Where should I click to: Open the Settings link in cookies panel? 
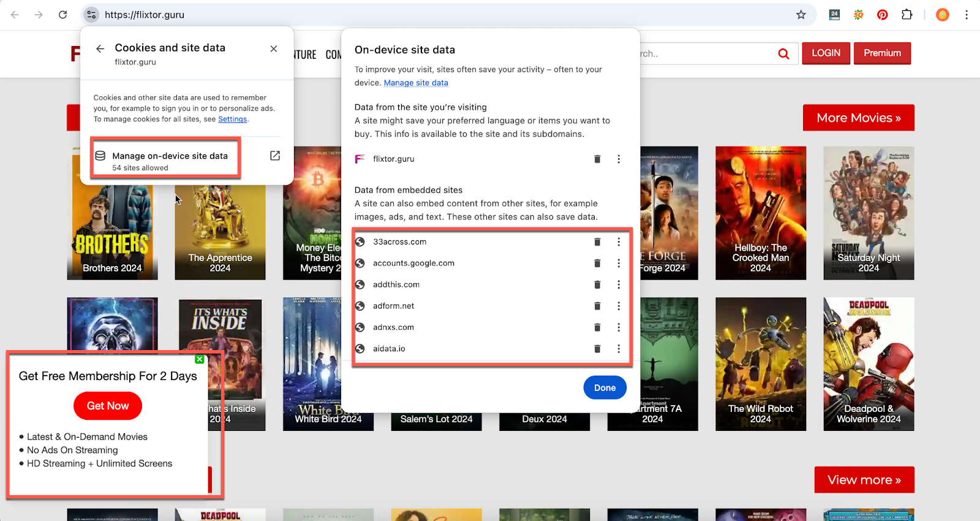[x=233, y=119]
